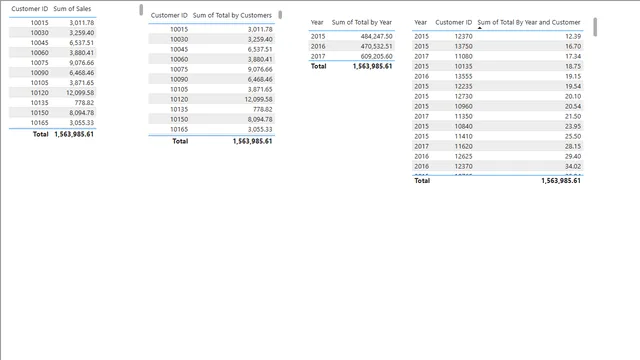
Task: Select value 9,076.66 in Sum of Sales table
Action: pos(82,63)
